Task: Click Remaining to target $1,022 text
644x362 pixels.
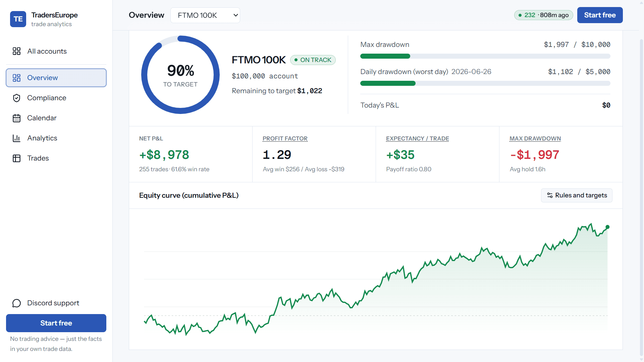Action: click(277, 91)
